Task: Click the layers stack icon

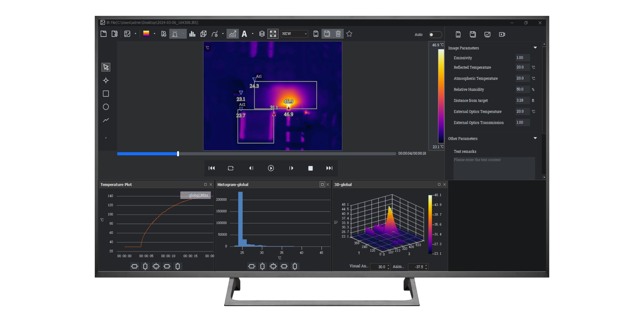Action: [x=262, y=34]
